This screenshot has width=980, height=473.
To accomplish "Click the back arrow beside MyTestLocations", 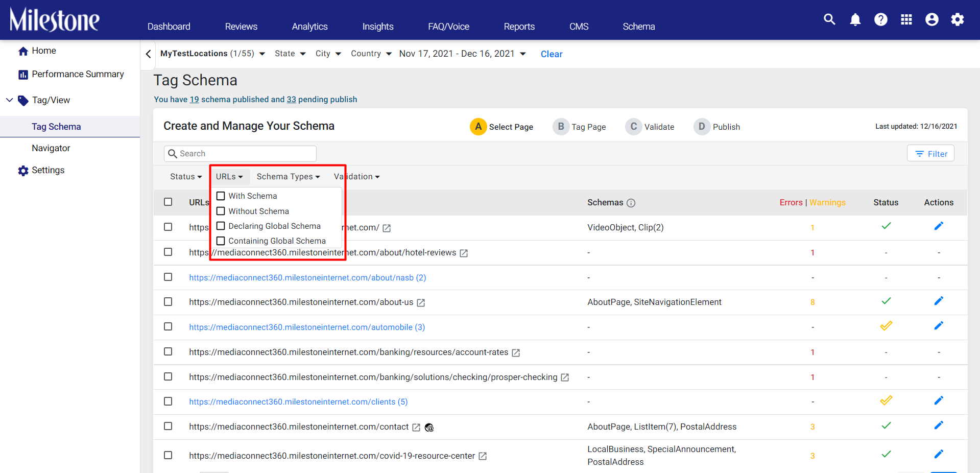I will tap(148, 54).
